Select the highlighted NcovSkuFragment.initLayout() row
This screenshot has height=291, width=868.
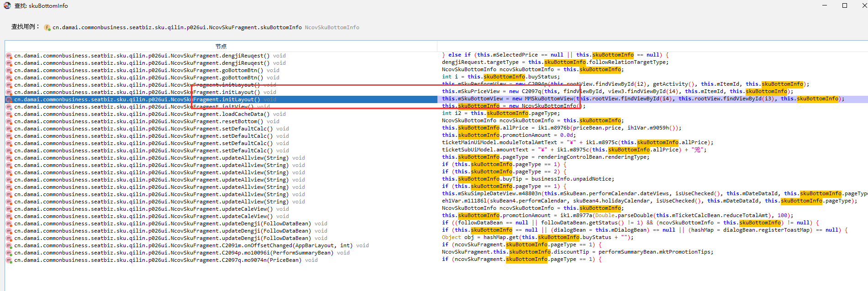(x=221, y=99)
